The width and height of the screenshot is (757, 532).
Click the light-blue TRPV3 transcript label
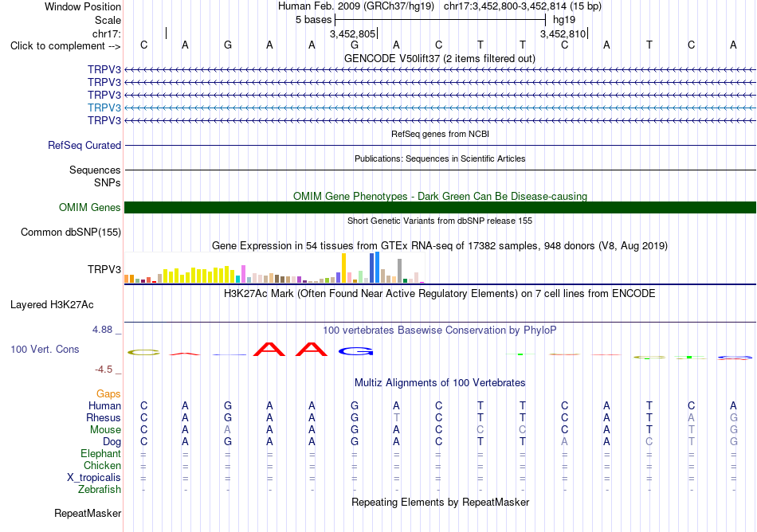[x=104, y=108]
